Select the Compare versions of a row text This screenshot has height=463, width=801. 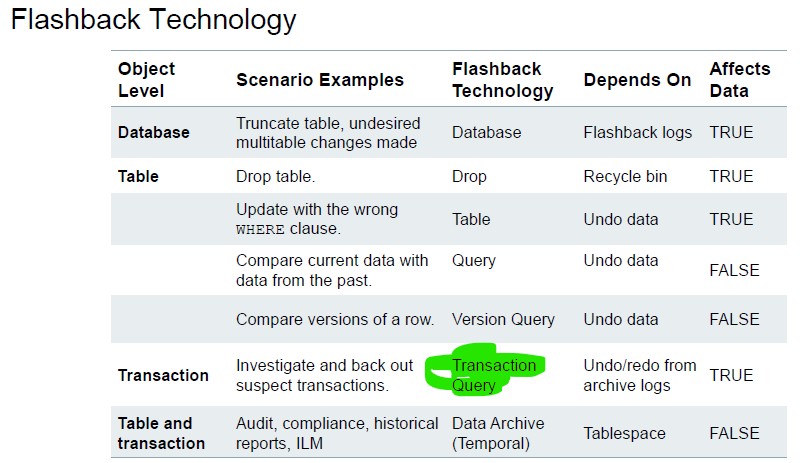tap(335, 320)
